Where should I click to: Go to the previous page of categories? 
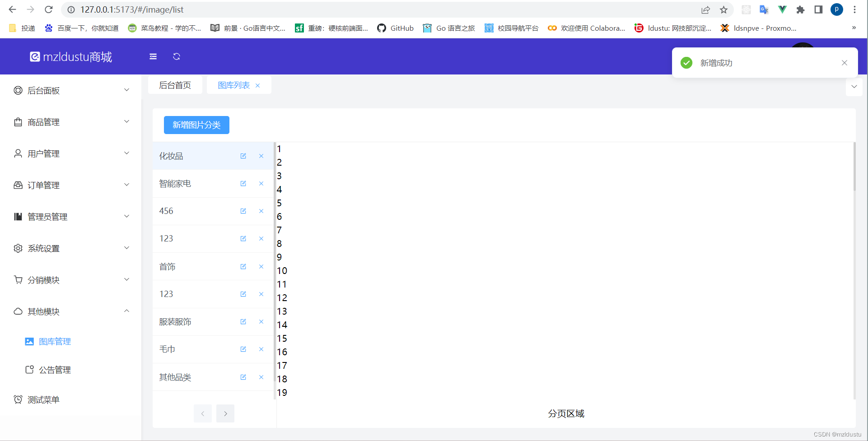[x=203, y=413]
